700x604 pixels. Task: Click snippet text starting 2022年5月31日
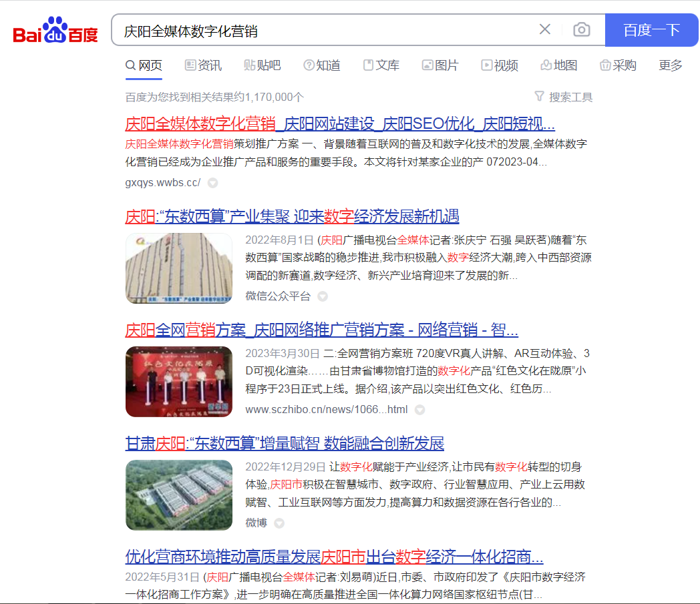click(x=355, y=586)
